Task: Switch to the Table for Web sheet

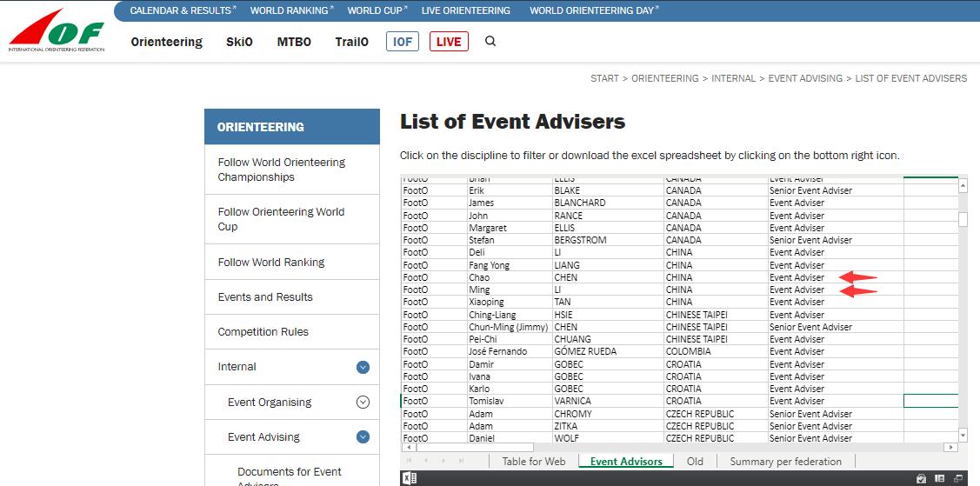Action: click(533, 462)
